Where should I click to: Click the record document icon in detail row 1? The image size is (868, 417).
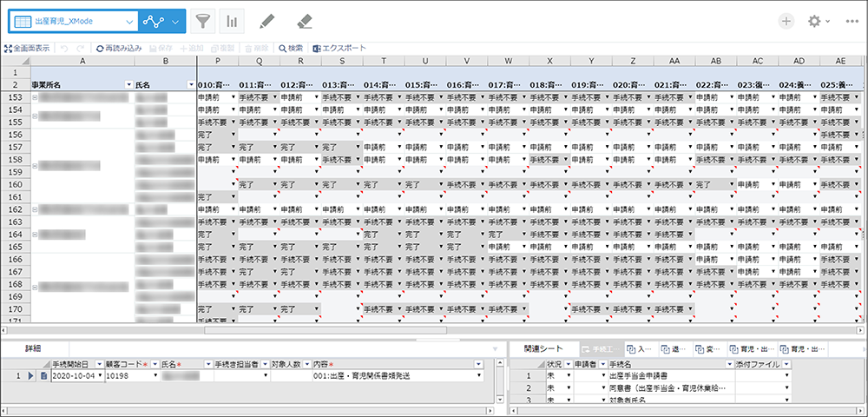[x=43, y=376]
